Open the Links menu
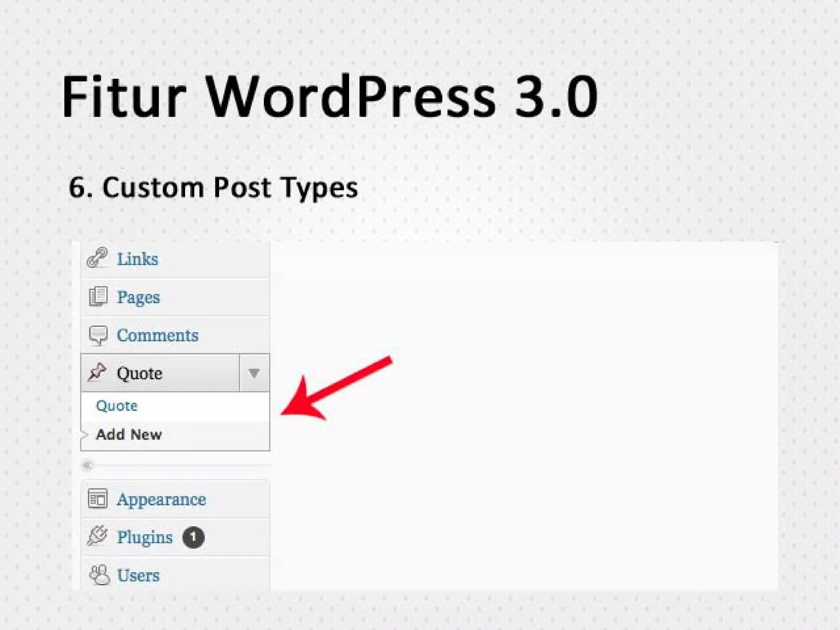Screen dimensions: 840x630 (137, 259)
